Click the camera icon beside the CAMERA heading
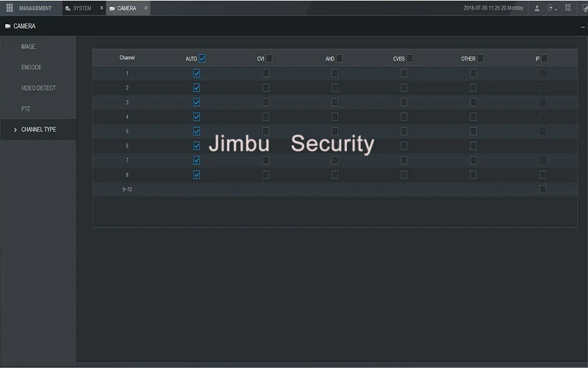This screenshot has width=588, height=368. tap(7, 26)
